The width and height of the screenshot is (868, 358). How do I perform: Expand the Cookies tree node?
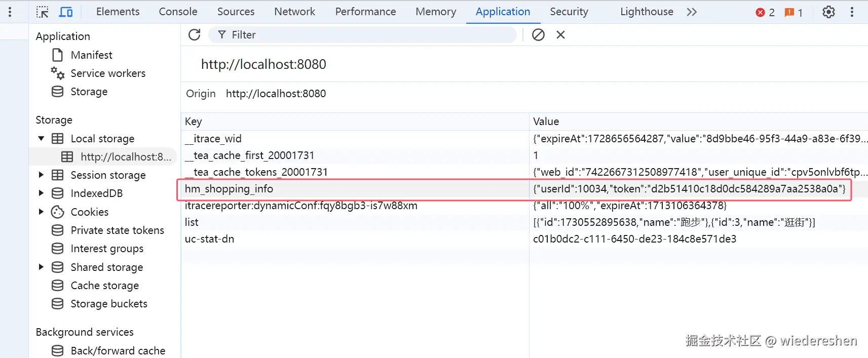coord(41,212)
